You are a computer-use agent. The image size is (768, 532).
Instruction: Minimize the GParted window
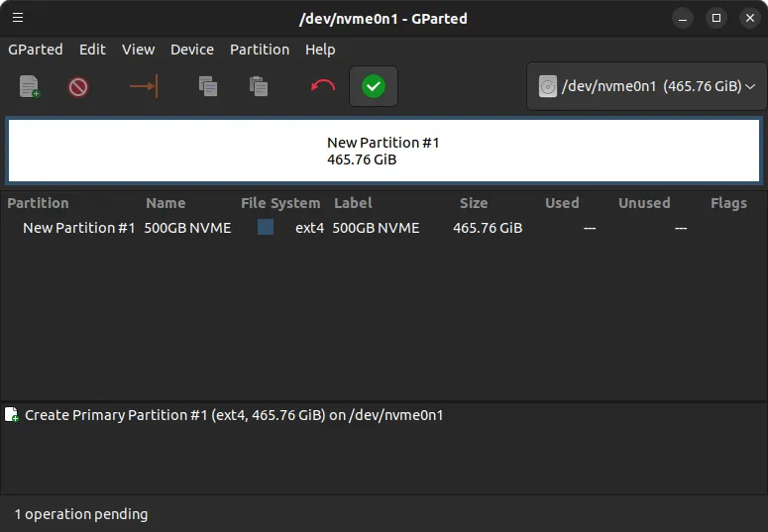coord(683,19)
